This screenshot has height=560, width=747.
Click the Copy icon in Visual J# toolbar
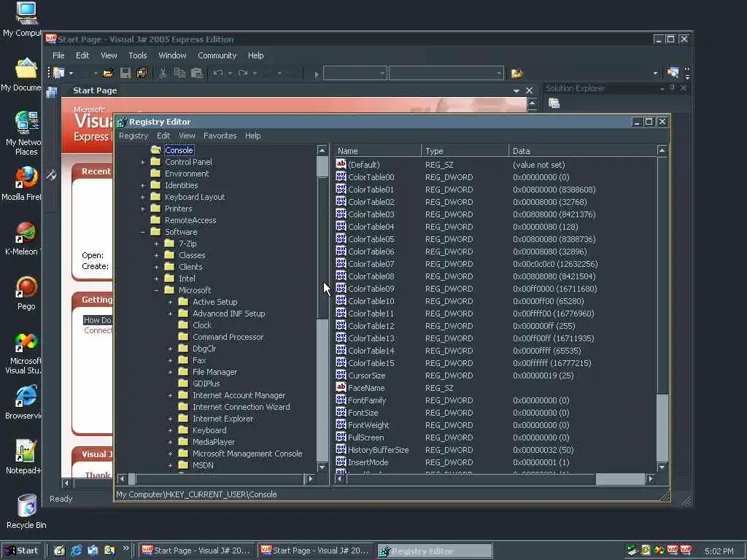pos(179,73)
